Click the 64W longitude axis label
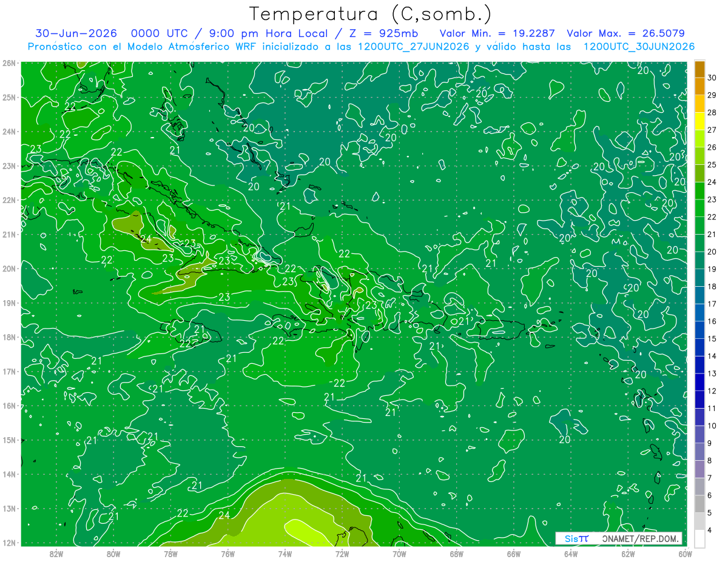 pos(571,554)
